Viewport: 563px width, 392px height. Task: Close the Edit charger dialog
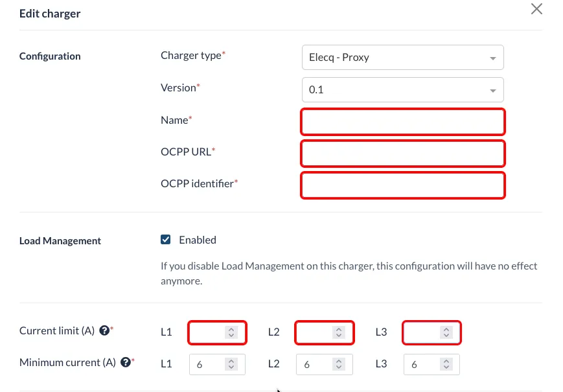pyautogui.click(x=536, y=9)
